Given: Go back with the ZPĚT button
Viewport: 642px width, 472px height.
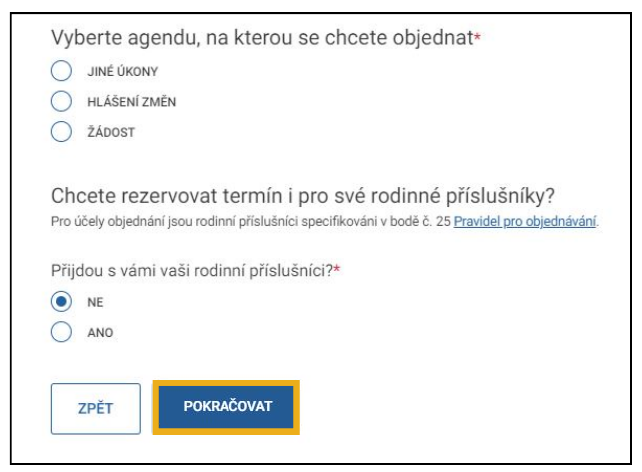Looking at the screenshot, I should pos(96,409).
